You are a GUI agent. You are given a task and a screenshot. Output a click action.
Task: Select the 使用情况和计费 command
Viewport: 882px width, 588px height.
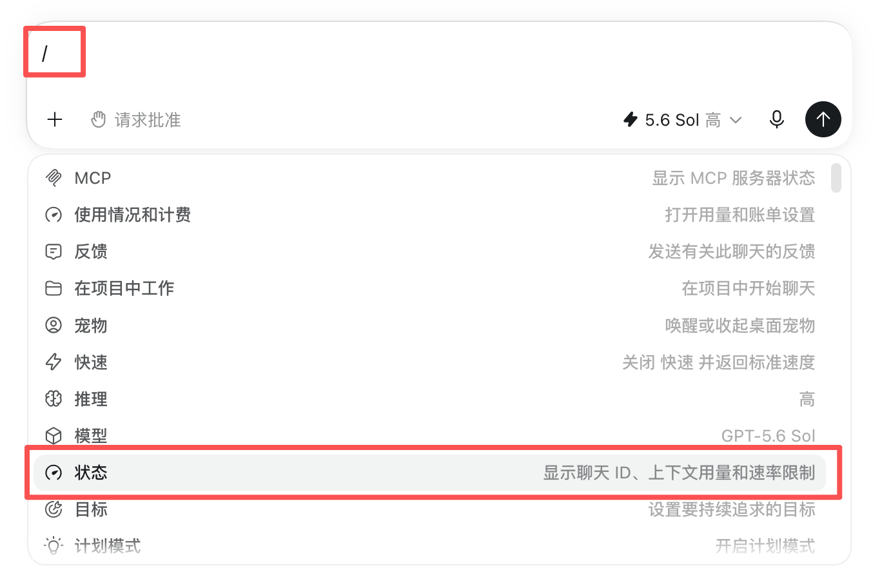tap(430, 215)
